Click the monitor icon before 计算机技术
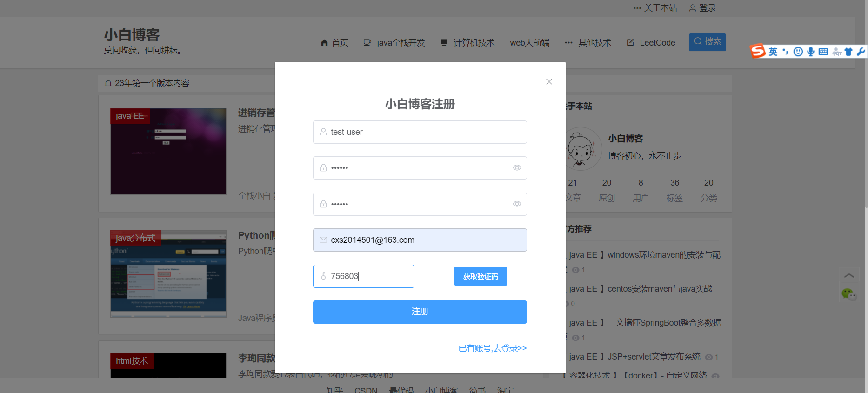 point(444,42)
